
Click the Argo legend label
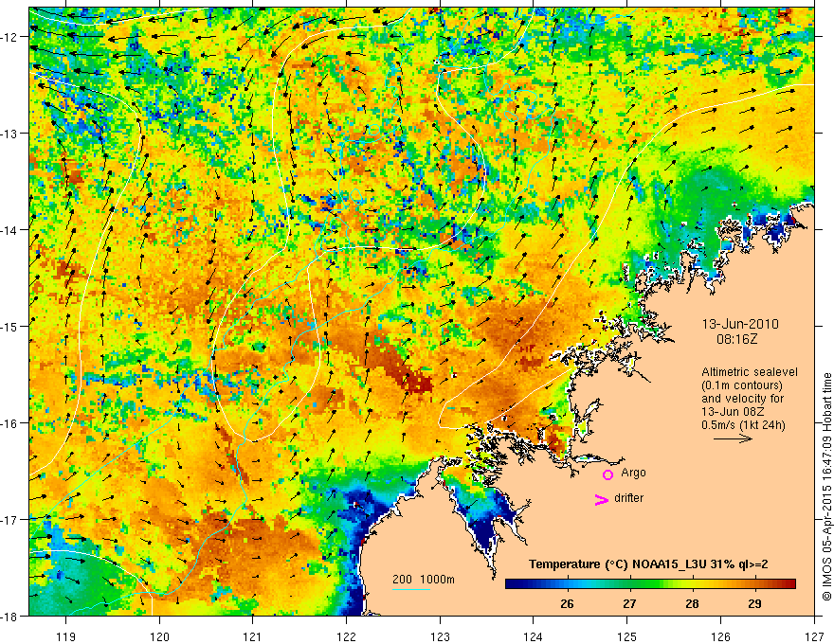pyautogui.click(x=633, y=473)
